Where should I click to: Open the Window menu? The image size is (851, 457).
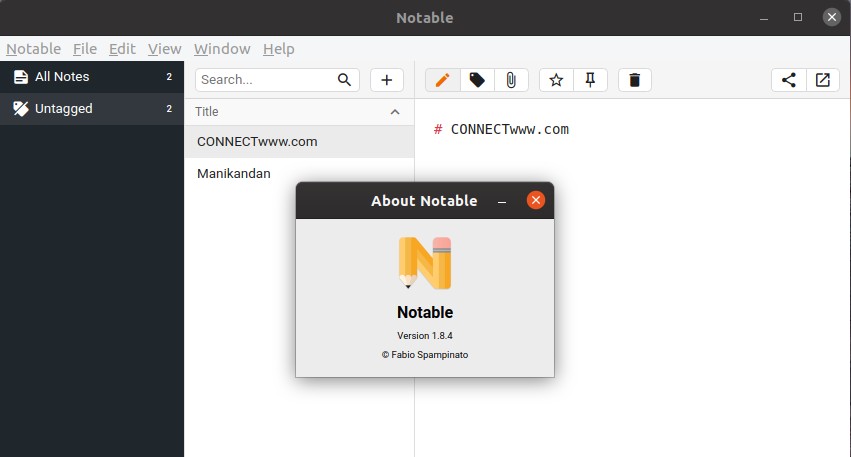[222, 49]
